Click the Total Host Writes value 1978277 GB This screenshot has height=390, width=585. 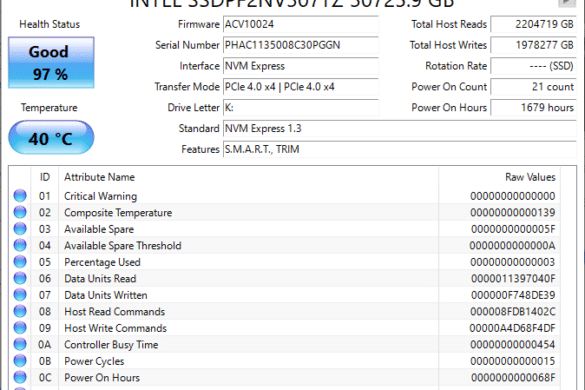pyautogui.click(x=533, y=45)
